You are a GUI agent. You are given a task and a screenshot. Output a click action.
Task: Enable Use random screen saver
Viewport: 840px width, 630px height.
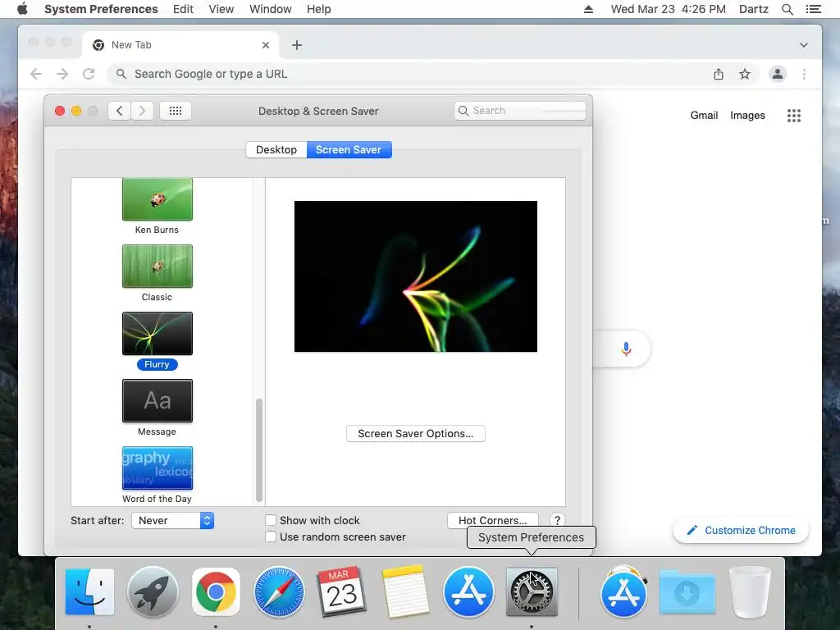click(271, 536)
